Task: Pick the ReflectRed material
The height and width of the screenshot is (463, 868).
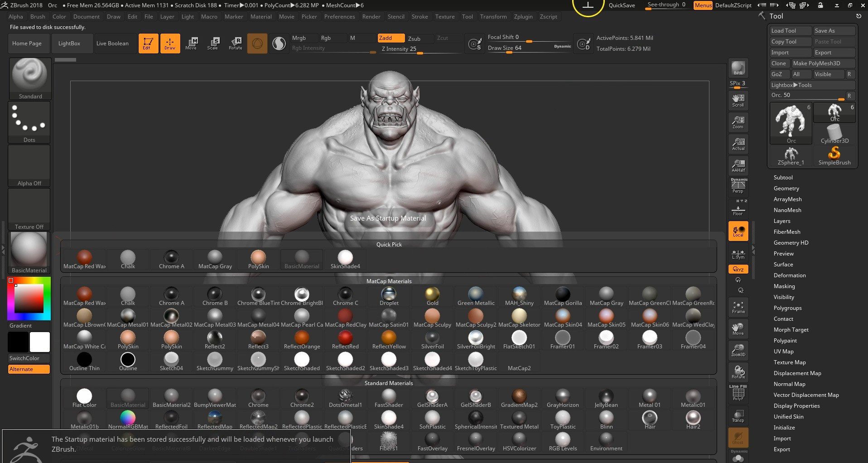Action: coord(345,340)
